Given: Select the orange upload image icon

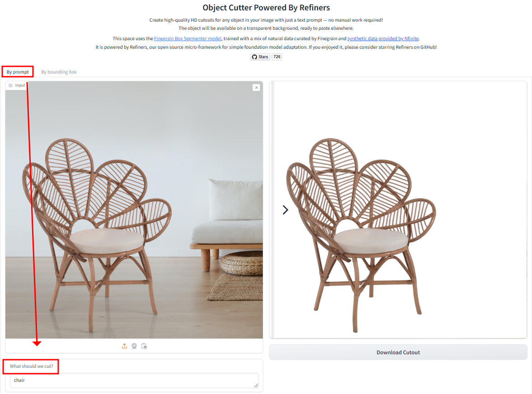Looking at the screenshot, I should [125, 346].
